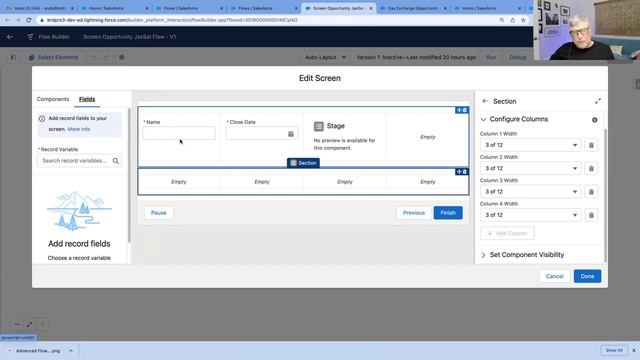Screen dimensions: 640x360
Task: Click the Flow Builder back arrow
Action: click(10, 37)
